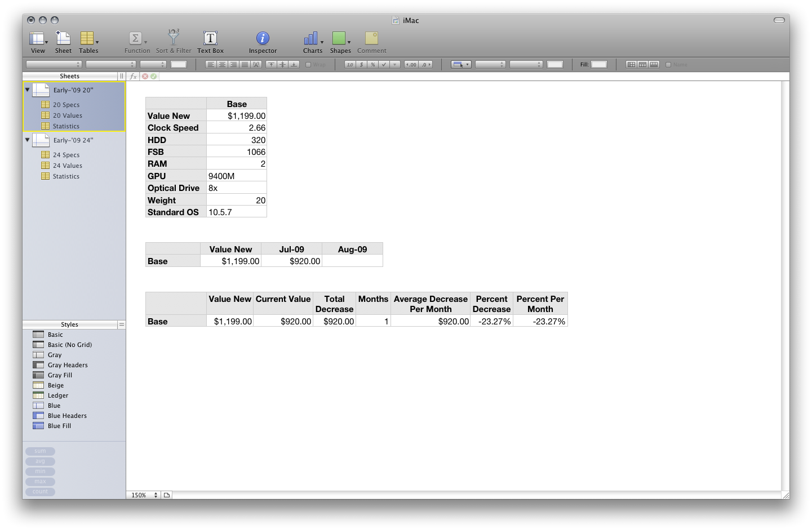Click the empty Aug-09 cell for Base
The height and width of the screenshot is (530, 812).
point(352,261)
